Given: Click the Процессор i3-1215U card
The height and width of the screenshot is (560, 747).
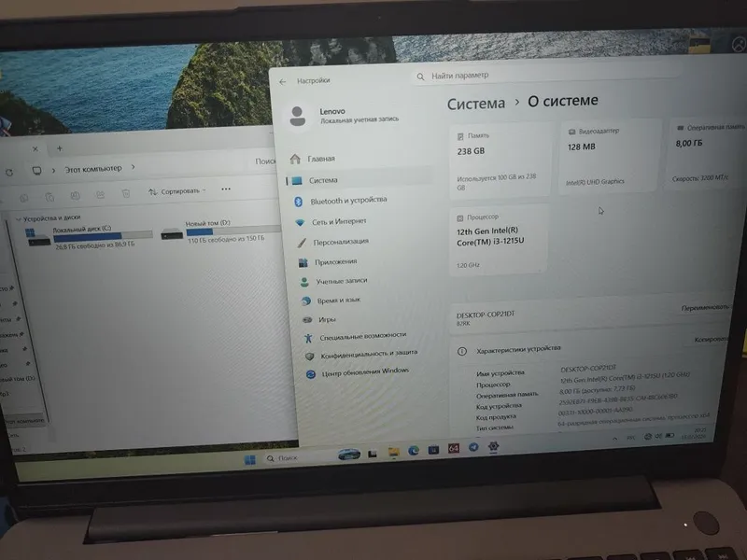Looking at the screenshot, I should [x=499, y=240].
